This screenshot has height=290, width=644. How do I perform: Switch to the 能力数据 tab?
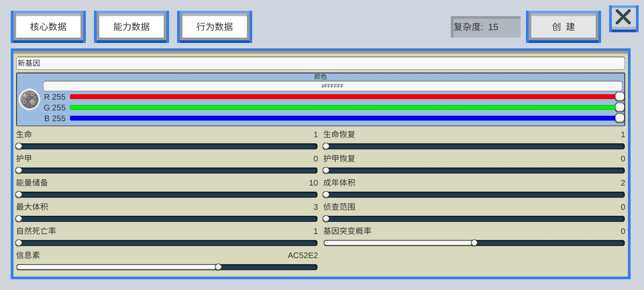[131, 27]
